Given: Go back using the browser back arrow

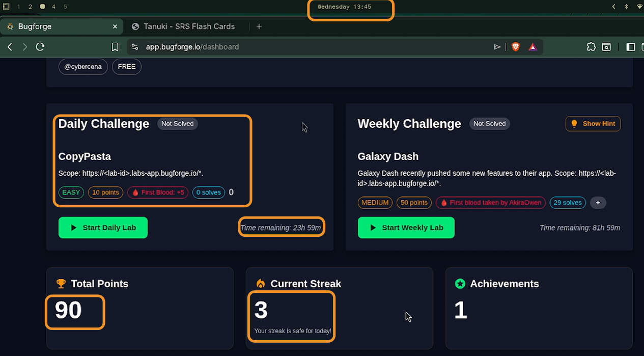Looking at the screenshot, I should pos(10,47).
